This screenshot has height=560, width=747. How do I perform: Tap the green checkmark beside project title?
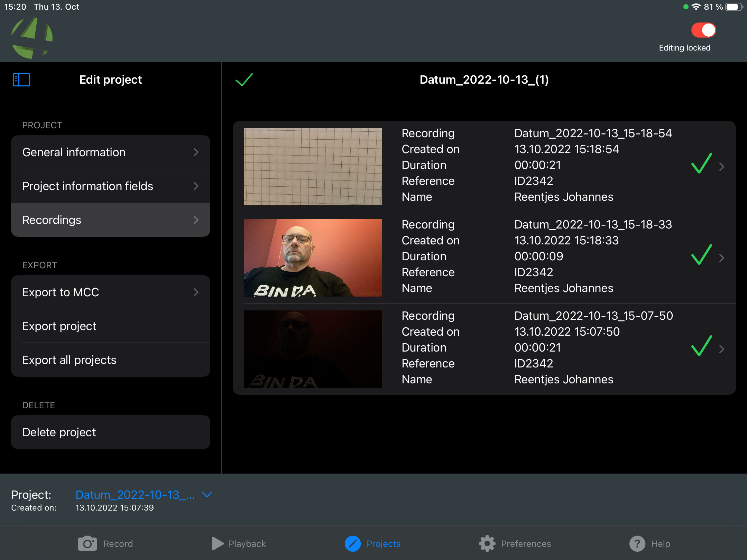pyautogui.click(x=244, y=80)
